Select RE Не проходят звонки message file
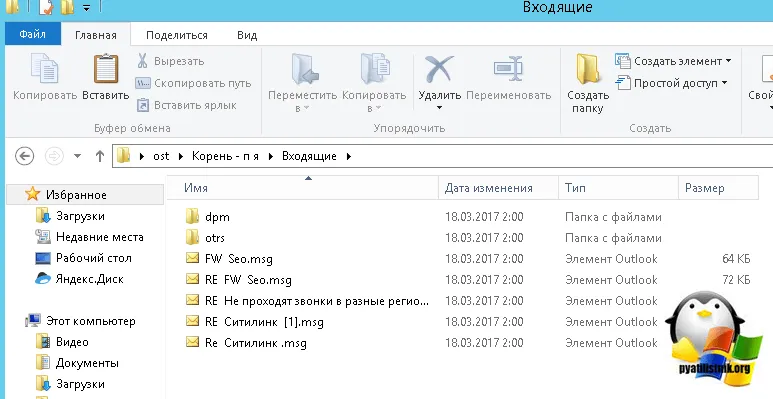This screenshot has width=773, height=399. click(316, 300)
